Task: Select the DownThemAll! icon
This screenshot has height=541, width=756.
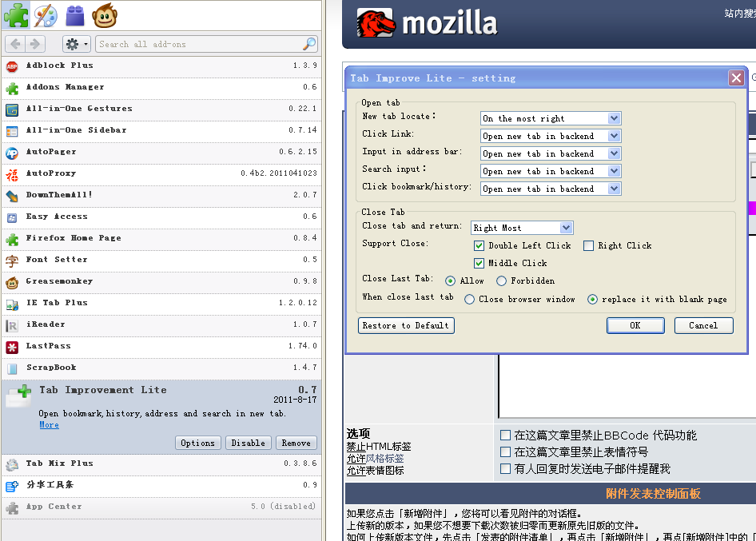Action: (x=12, y=197)
